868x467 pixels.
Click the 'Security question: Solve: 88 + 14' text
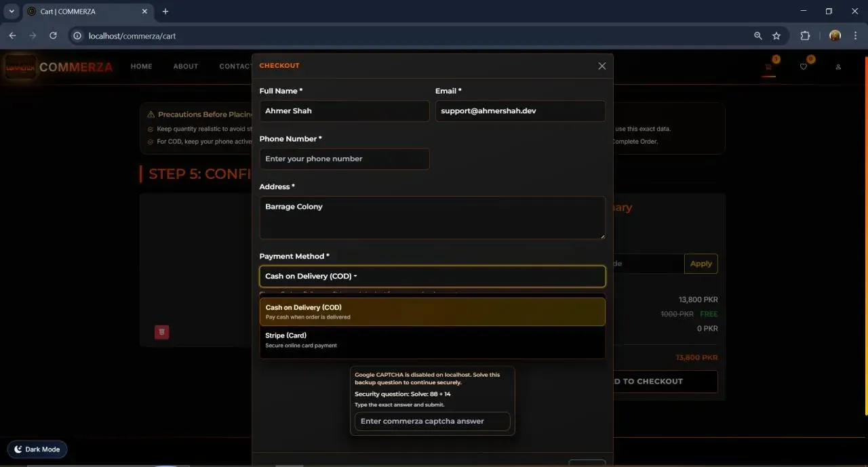click(x=403, y=394)
